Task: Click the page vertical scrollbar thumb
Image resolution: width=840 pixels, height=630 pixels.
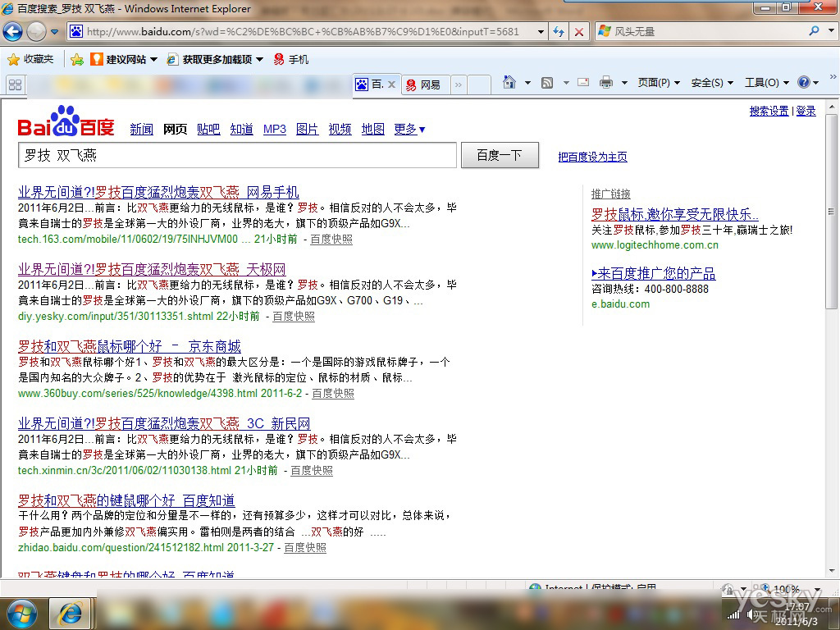Action: pos(831,212)
